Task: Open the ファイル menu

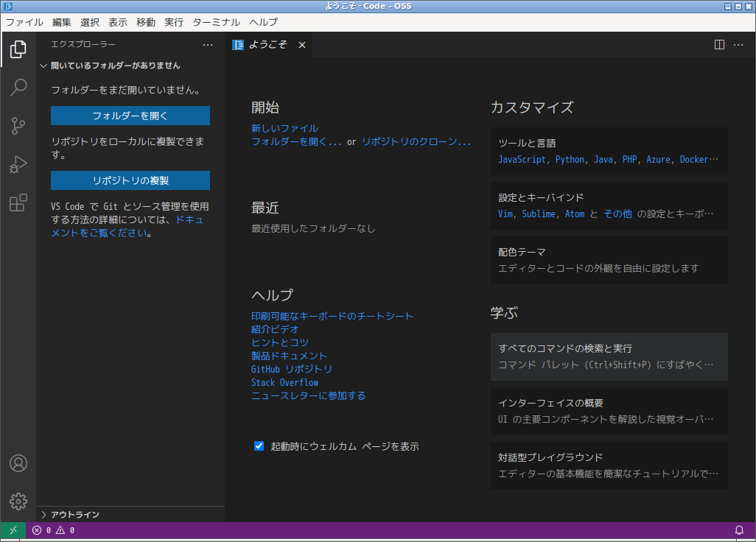Action: tap(24, 22)
